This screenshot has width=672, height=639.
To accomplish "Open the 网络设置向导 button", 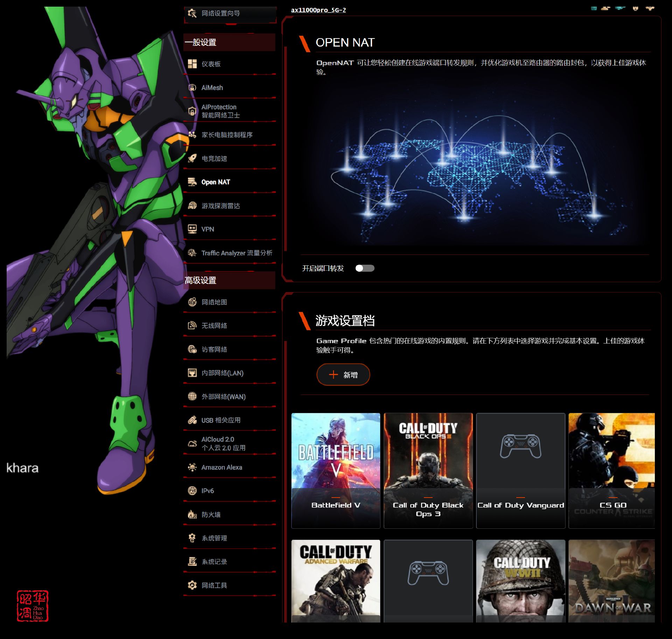I will click(230, 15).
